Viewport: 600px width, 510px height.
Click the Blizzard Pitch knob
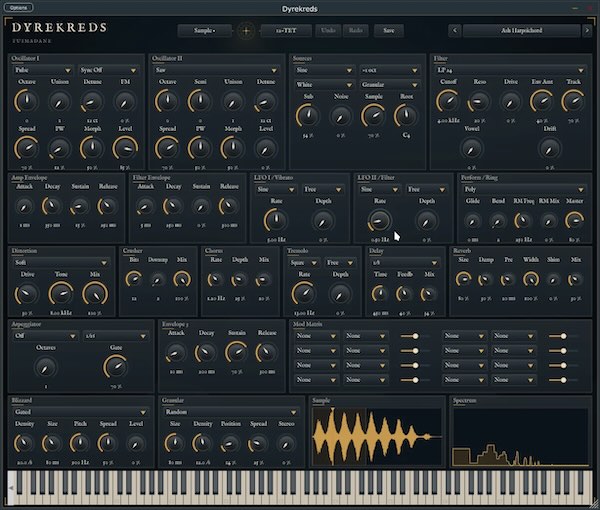(80, 443)
